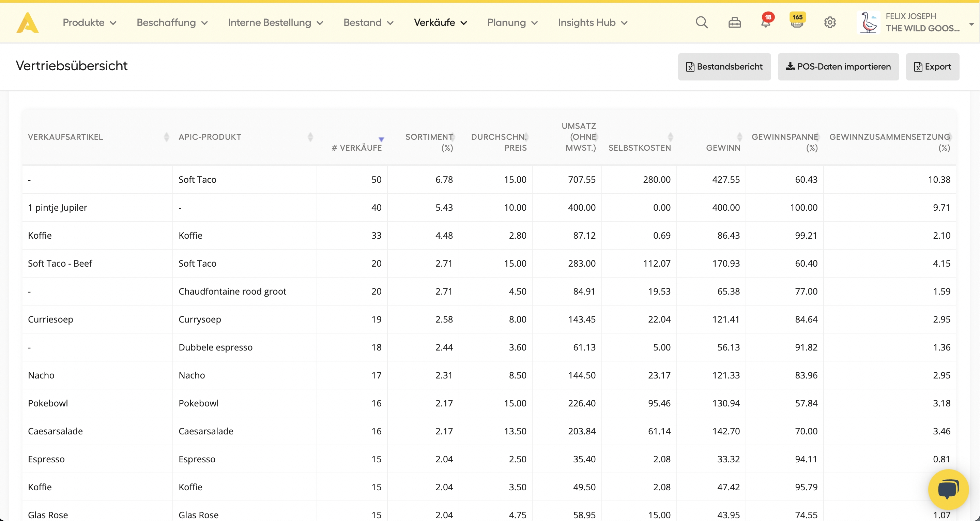980x521 pixels.
Task: Open the cart icon showing 165
Action: point(797,22)
